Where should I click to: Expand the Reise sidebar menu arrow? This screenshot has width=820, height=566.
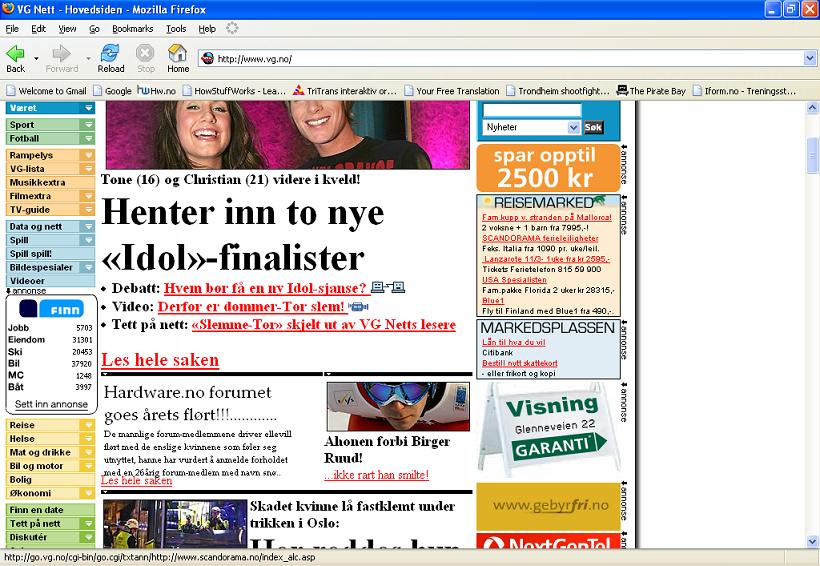[x=88, y=425]
